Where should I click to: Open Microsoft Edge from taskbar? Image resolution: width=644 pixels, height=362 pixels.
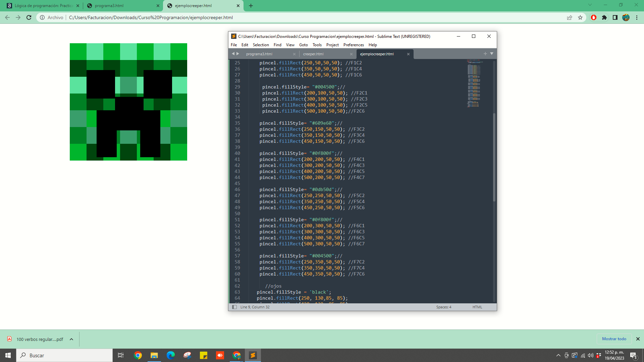click(171, 355)
